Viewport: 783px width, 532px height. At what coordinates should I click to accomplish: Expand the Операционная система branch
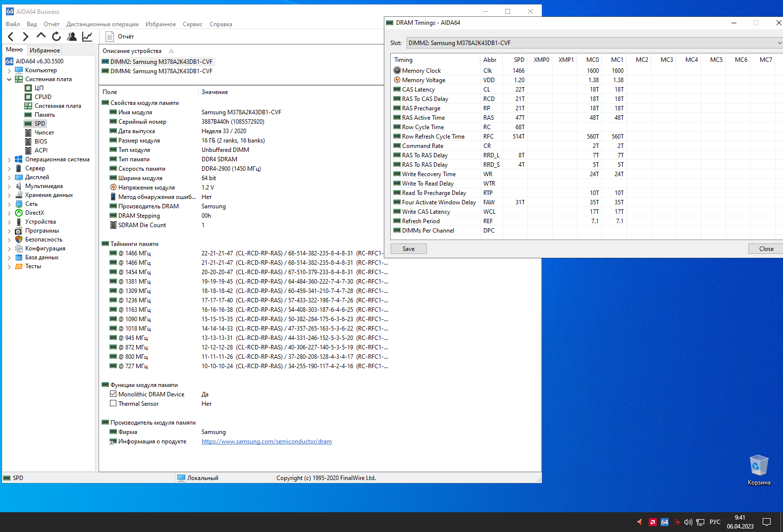9,159
